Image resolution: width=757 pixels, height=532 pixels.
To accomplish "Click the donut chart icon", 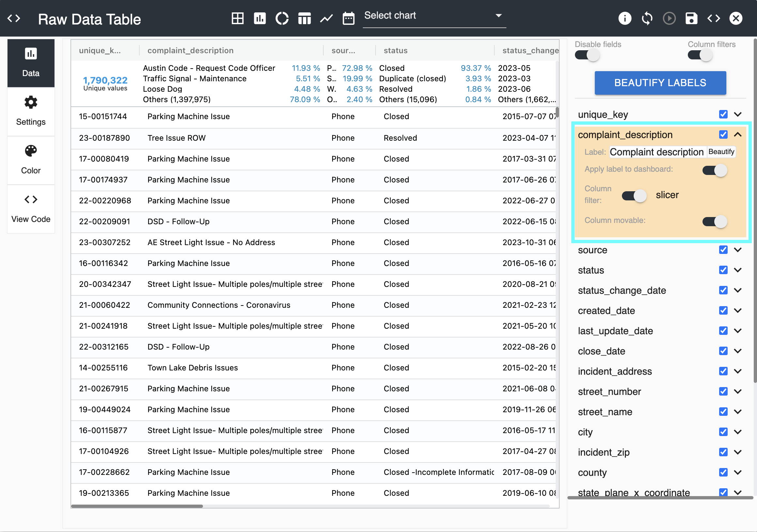I will (282, 18).
